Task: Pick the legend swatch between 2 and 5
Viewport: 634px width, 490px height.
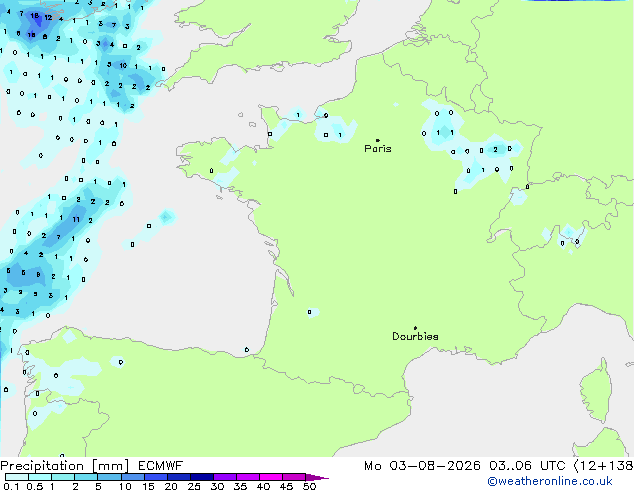Action: click(x=86, y=477)
